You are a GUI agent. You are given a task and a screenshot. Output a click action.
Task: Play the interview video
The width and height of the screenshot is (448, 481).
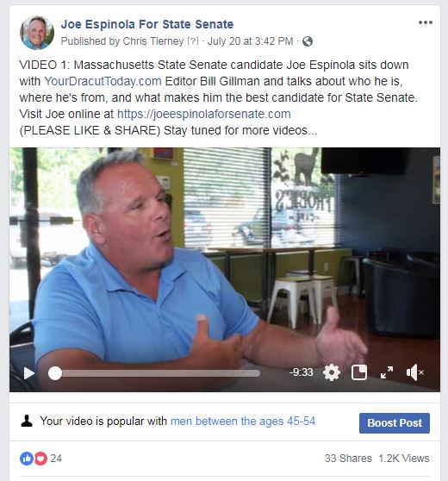(x=29, y=373)
